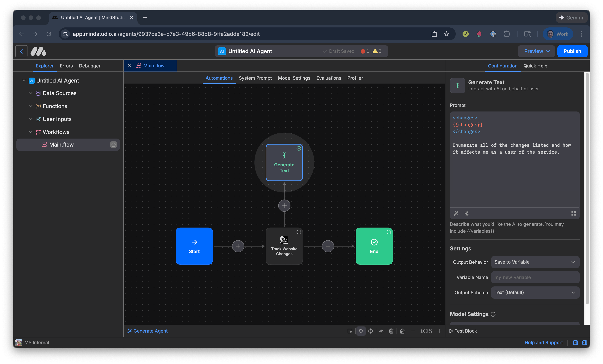Click the Variable Name input field
This screenshot has width=603, height=364.
(x=535, y=277)
